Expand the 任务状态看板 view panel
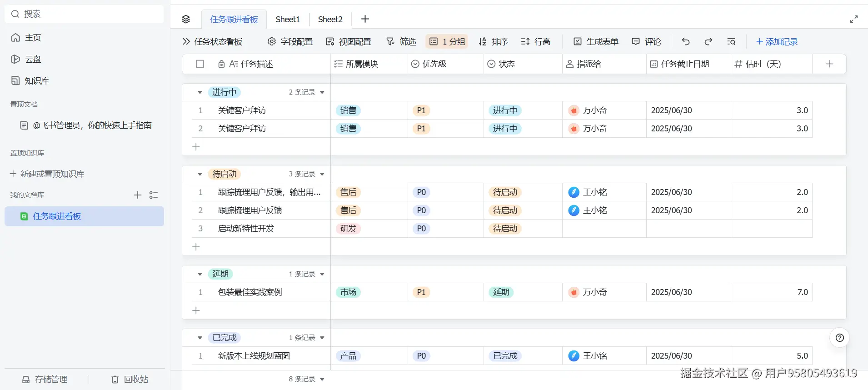The image size is (868, 390). point(186,42)
